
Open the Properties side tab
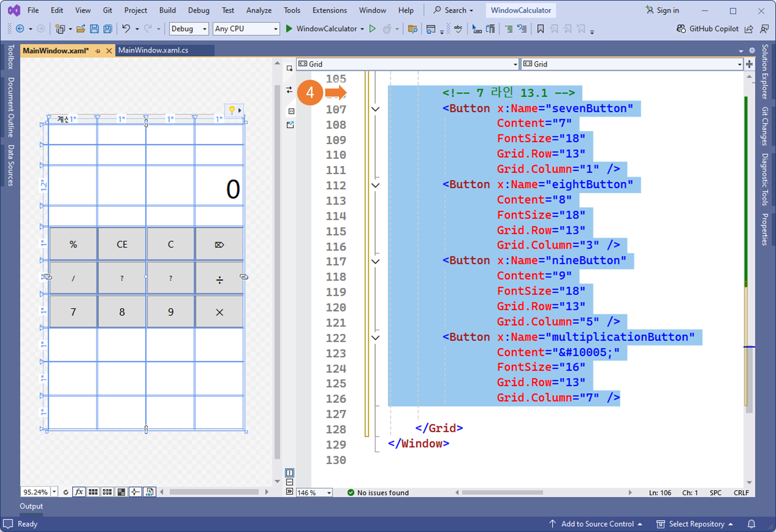(x=765, y=229)
